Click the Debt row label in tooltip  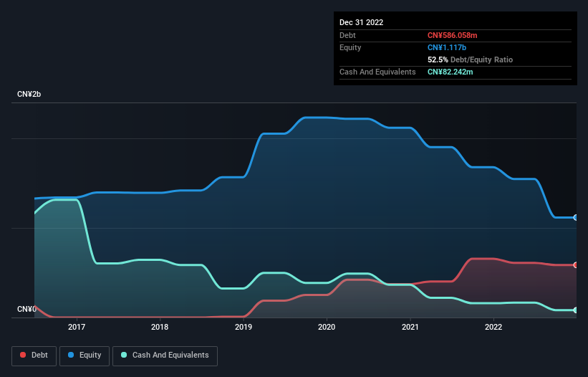[x=347, y=35]
